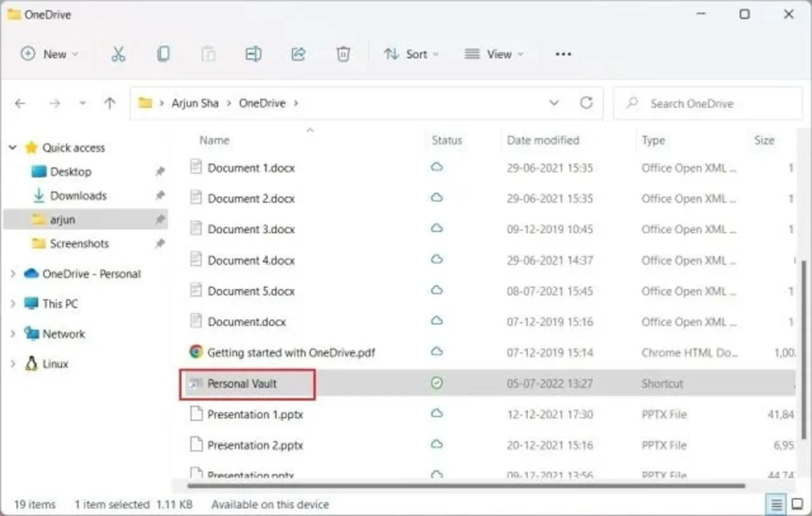This screenshot has width=812, height=516.
Task: Click the search magnifier icon
Action: click(632, 103)
